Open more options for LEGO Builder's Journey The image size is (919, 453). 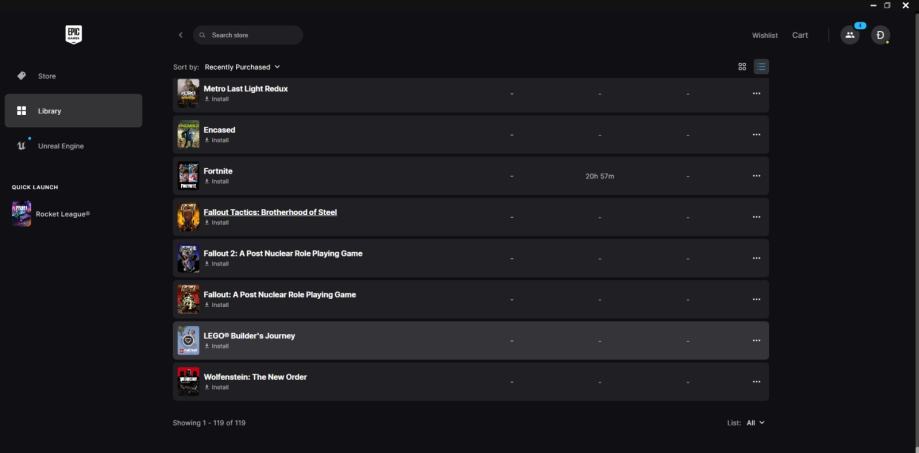pyautogui.click(x=756, y=341)
